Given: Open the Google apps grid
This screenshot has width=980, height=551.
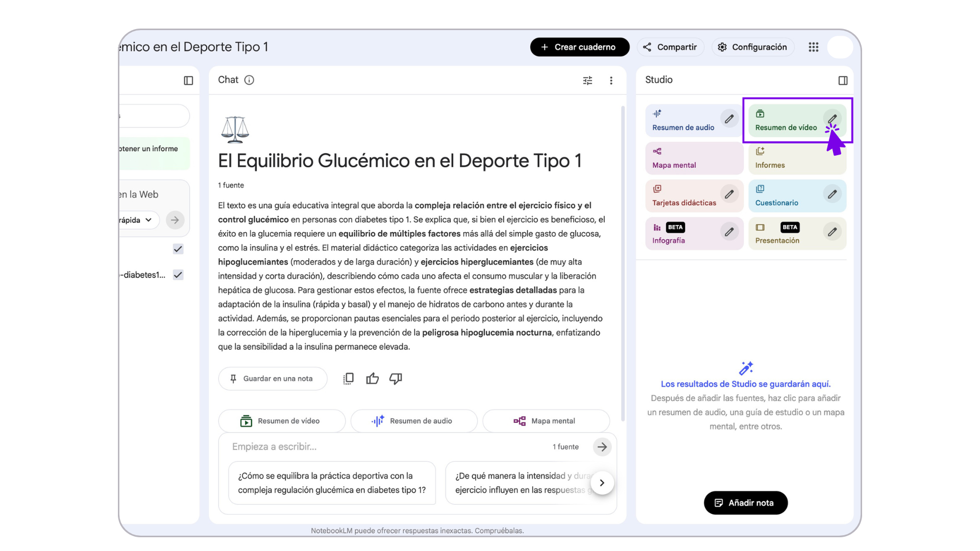Looking at the screenshot, I should coord(813,47).
